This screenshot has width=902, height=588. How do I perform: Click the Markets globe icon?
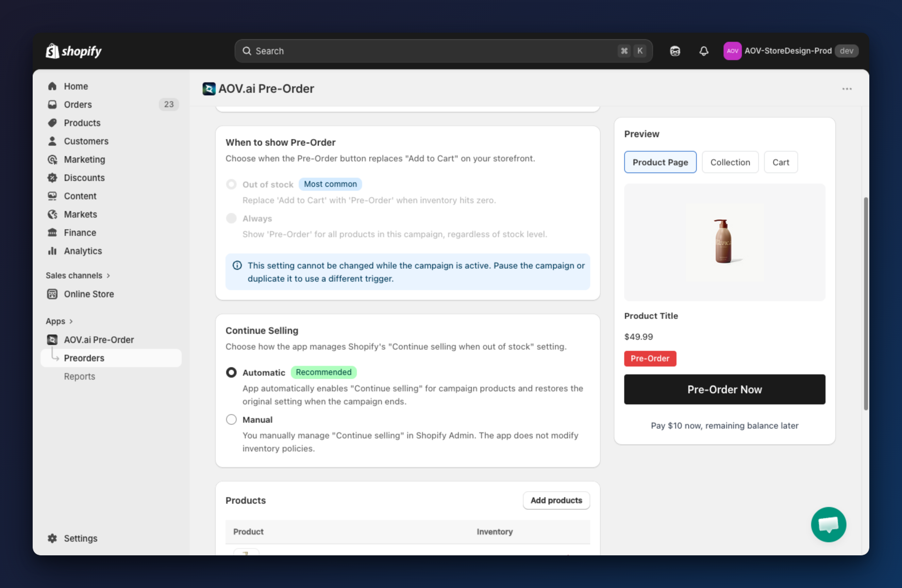click(52, 214)
